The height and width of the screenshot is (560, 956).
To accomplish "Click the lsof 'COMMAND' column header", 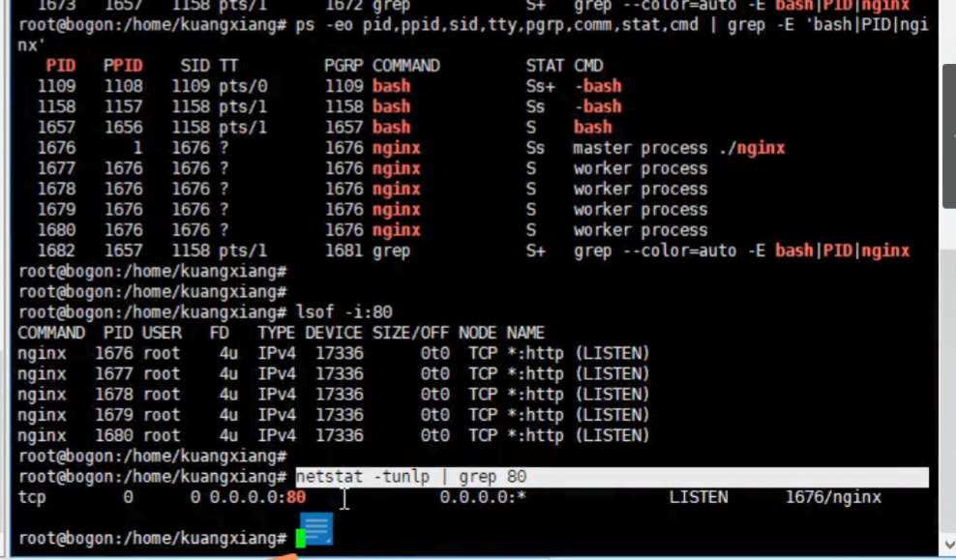I will [51, 333].
